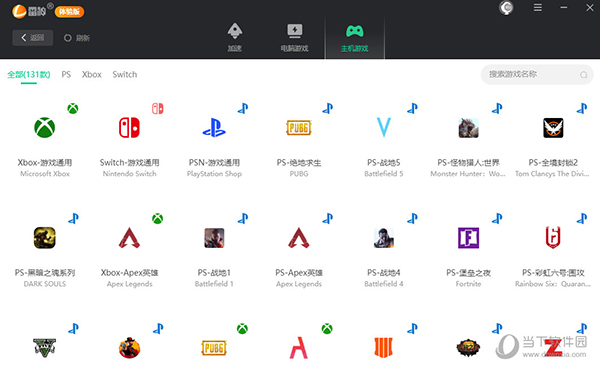Open PS-黑暗之魂系列 Dark Souls icon
The image size is (600, 371).
(44, 238)
